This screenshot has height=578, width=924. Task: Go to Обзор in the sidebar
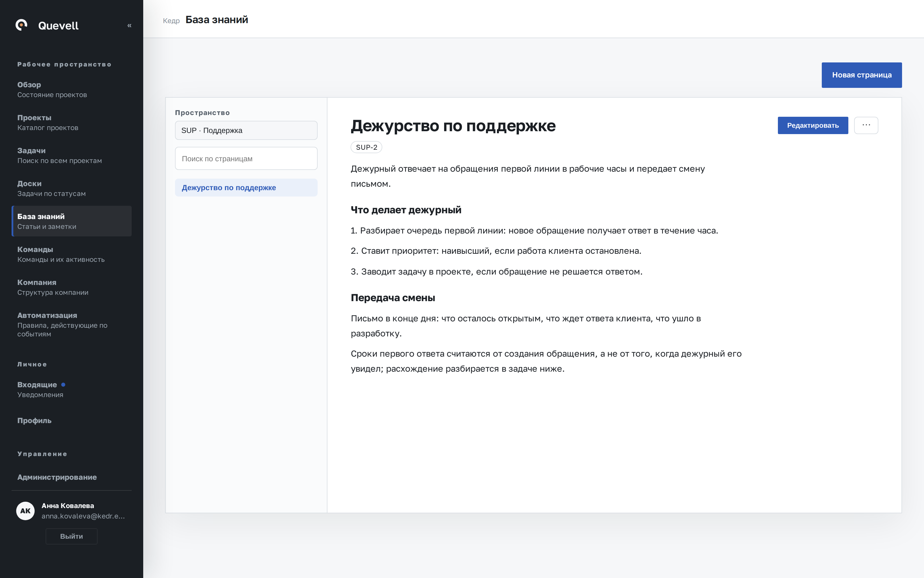pyautogui.click(x=71, y=90)
